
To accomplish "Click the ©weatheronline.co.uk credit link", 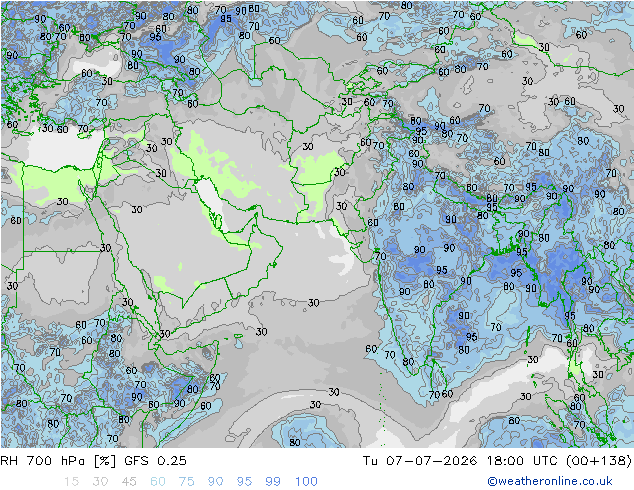I will 549,481.
